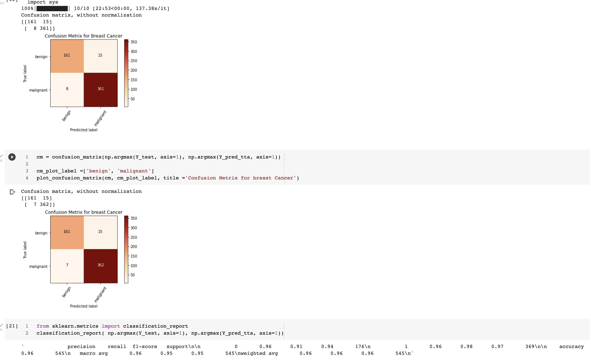The height and width of the screenshot is (364, 591).
Task: Click the elapsed time label beside cell [10]
Action: click(x=1, y=3)
